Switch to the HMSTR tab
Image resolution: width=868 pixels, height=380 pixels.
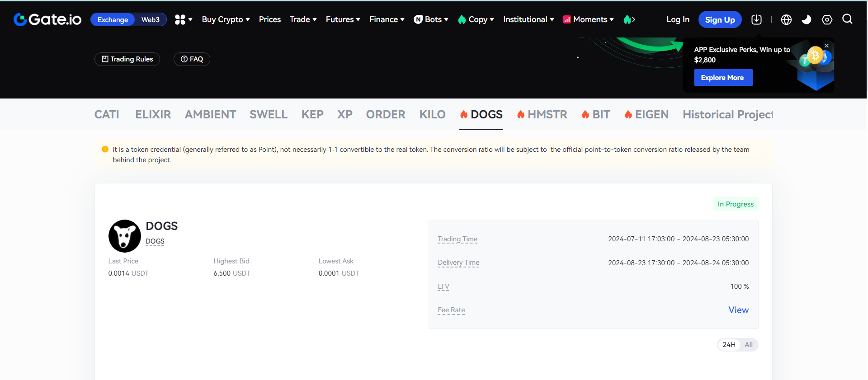click(x=542, y=115)
